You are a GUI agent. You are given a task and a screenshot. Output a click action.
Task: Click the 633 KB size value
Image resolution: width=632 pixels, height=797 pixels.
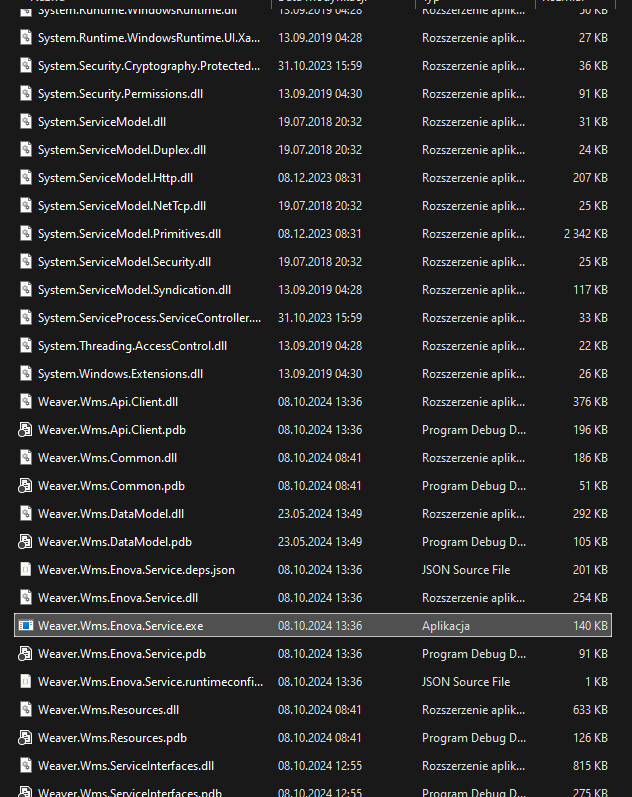590,710
